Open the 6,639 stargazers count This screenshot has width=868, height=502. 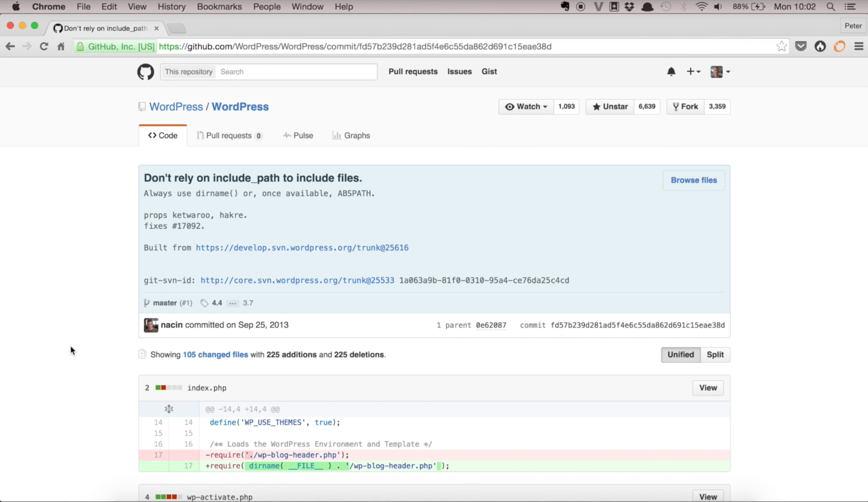[x=647, y=107]
